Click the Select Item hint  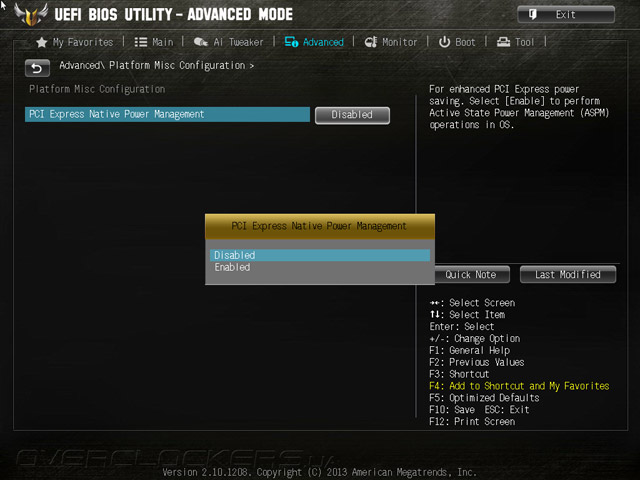tap(467, 315)
